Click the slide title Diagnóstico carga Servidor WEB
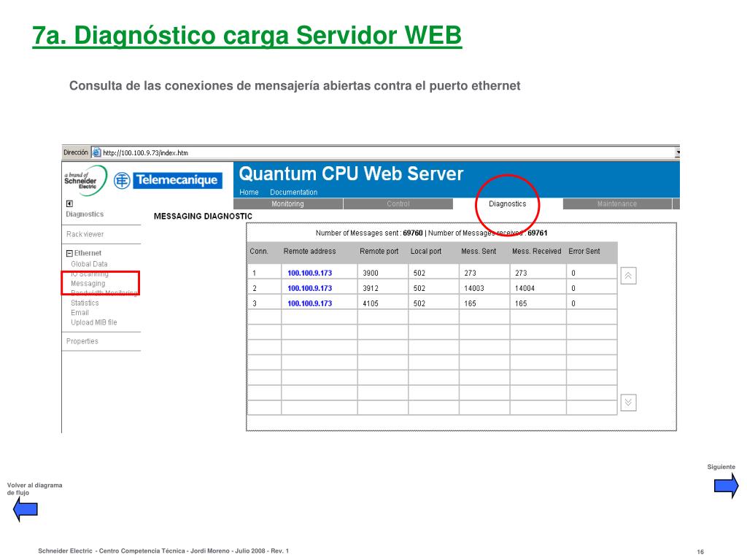Viewport: 747px width, 560px height. 247,35
